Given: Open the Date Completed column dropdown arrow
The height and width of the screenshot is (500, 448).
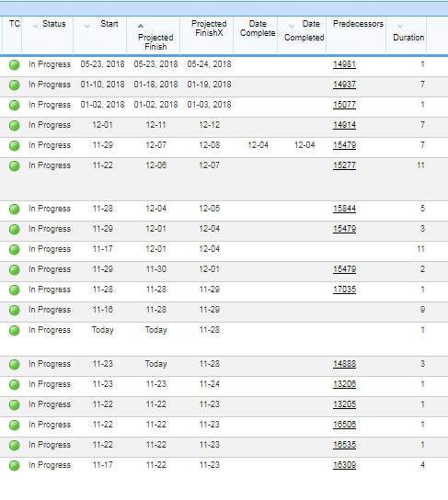Looking at the screenshot, I should pos(292,27).
